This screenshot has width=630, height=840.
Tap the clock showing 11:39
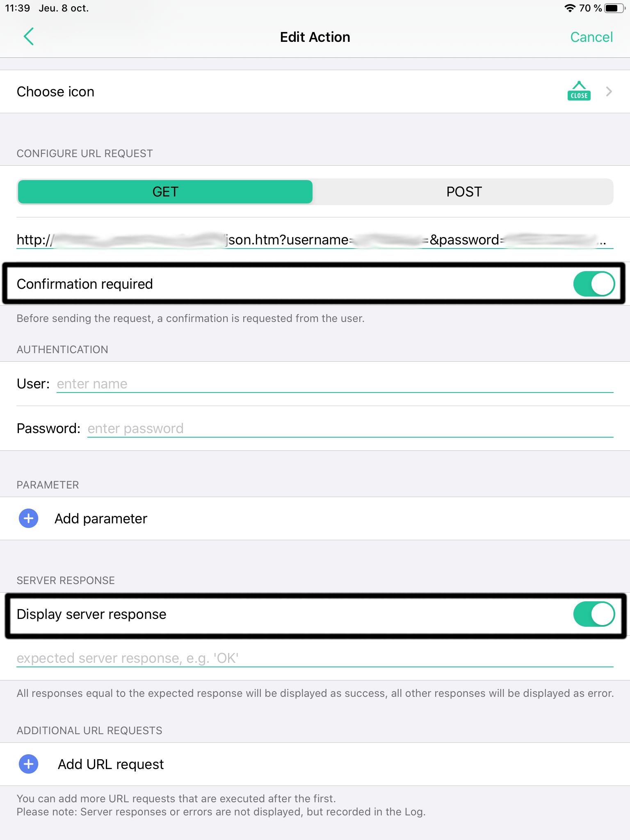coord(17,7)
